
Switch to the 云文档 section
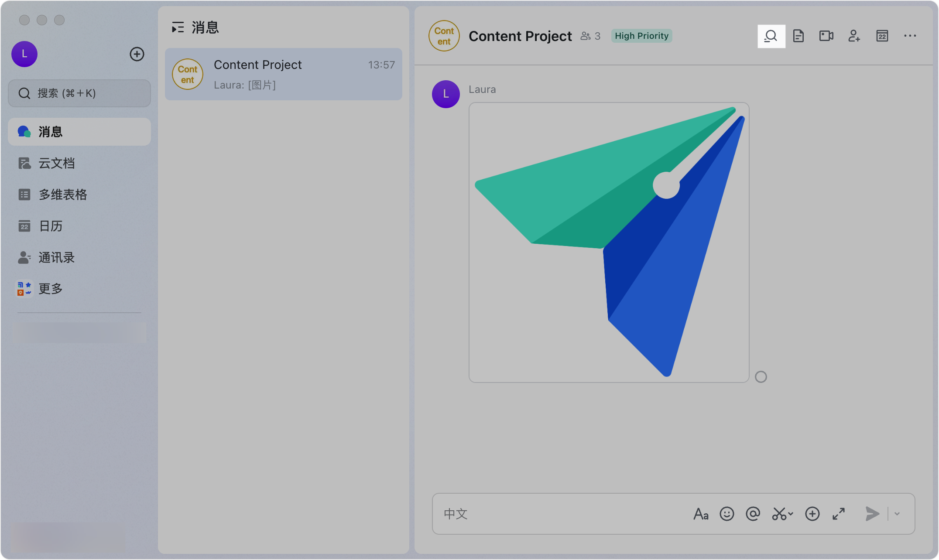56,163
